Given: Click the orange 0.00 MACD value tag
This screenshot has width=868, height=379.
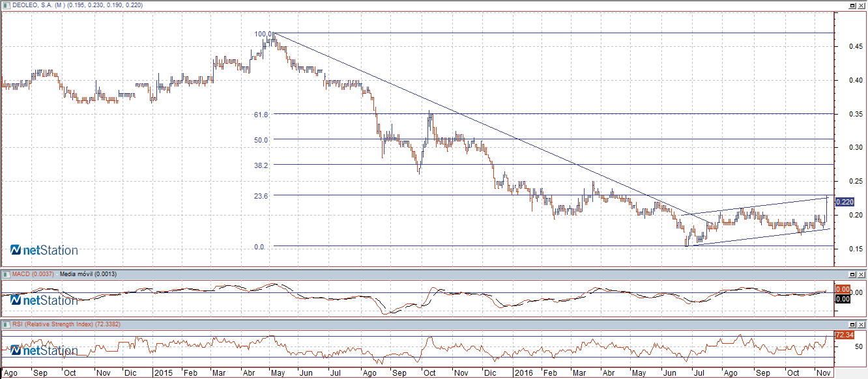Looking at the screenshot, I should point(842,289).
